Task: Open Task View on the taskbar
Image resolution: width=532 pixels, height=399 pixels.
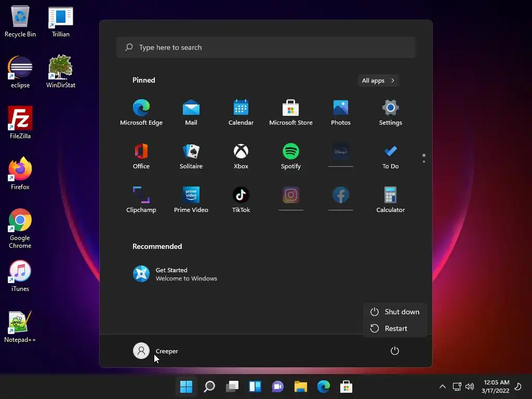Action: 232,387
